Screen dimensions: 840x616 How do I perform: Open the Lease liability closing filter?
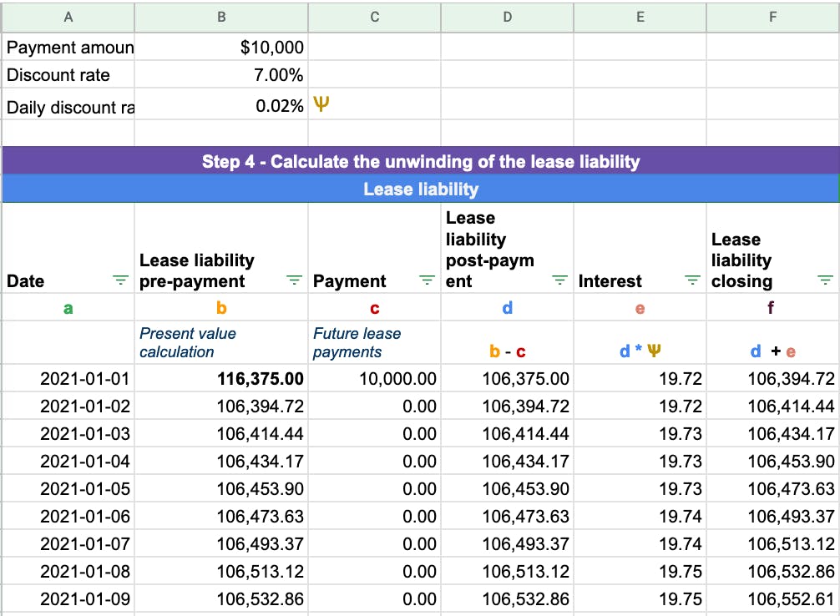[x=827, y=281]
